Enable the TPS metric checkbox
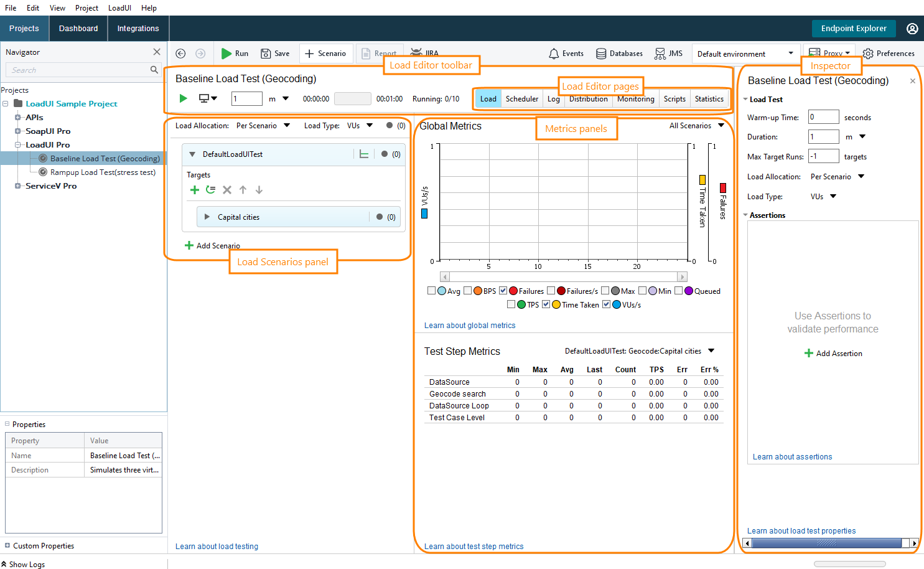Viewport: 924px width, 569px height. click(x=511, y=304)
